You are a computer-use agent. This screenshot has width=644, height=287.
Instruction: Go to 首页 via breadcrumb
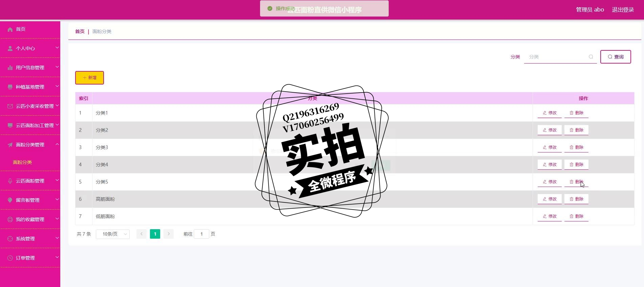[80, 31]
